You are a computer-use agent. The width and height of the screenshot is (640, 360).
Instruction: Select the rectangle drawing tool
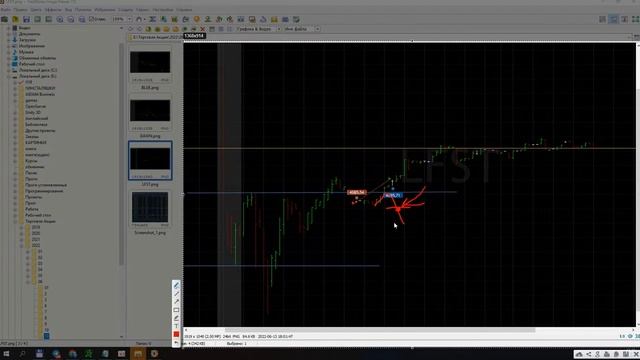(x=176, y=310)
